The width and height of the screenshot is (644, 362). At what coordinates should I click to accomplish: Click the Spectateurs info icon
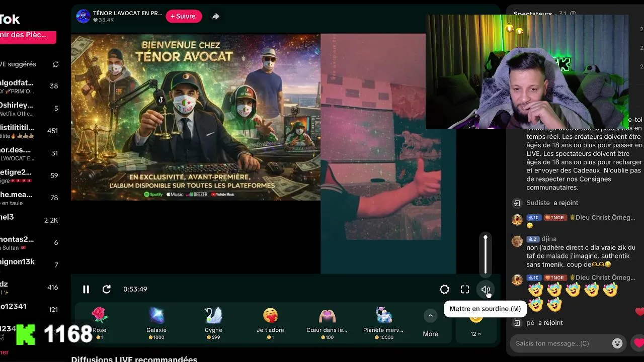pos(573,14)
